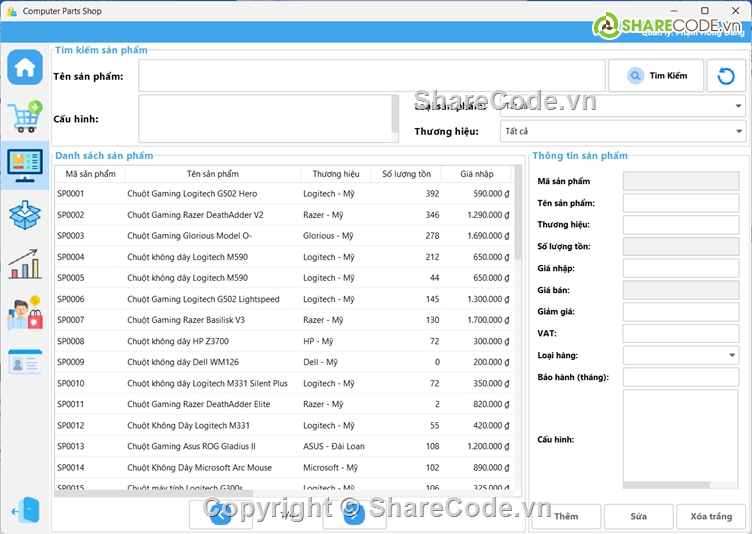
Task: Open the Thương hiệu dropdown
Action: tap(623, 131)
